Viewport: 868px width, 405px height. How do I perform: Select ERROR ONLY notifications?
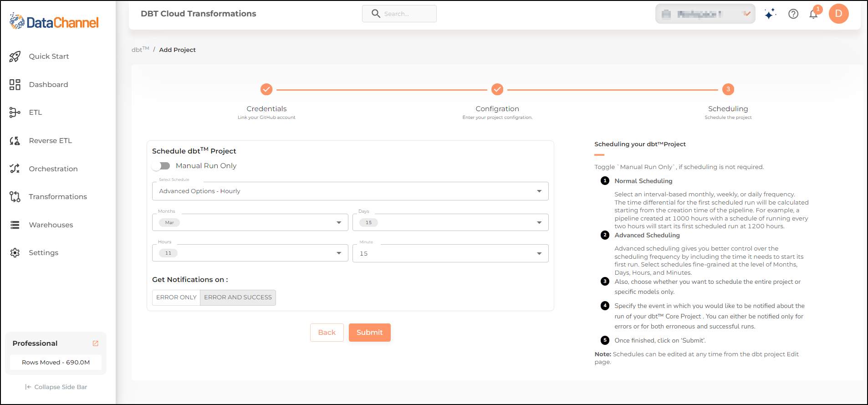(176, 297)
